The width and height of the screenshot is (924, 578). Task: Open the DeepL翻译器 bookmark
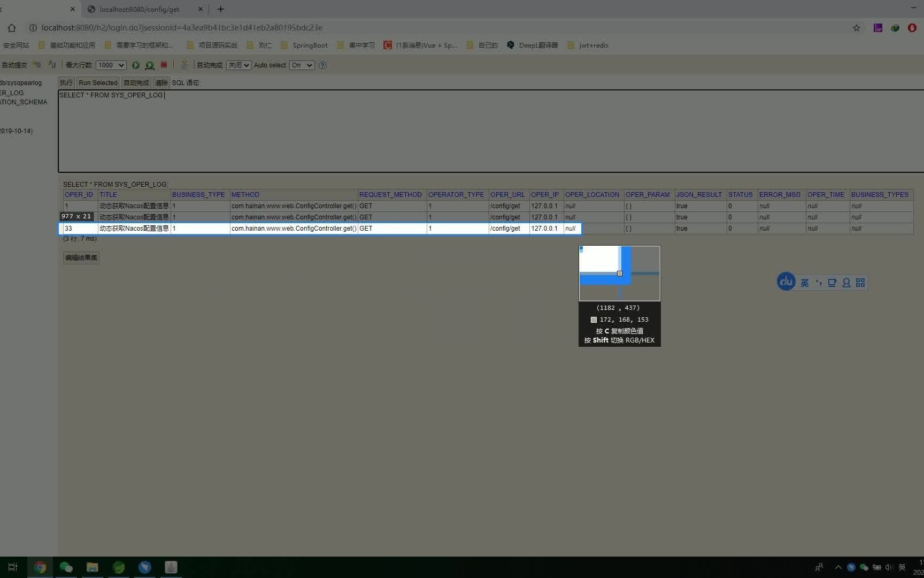point(533,45)
